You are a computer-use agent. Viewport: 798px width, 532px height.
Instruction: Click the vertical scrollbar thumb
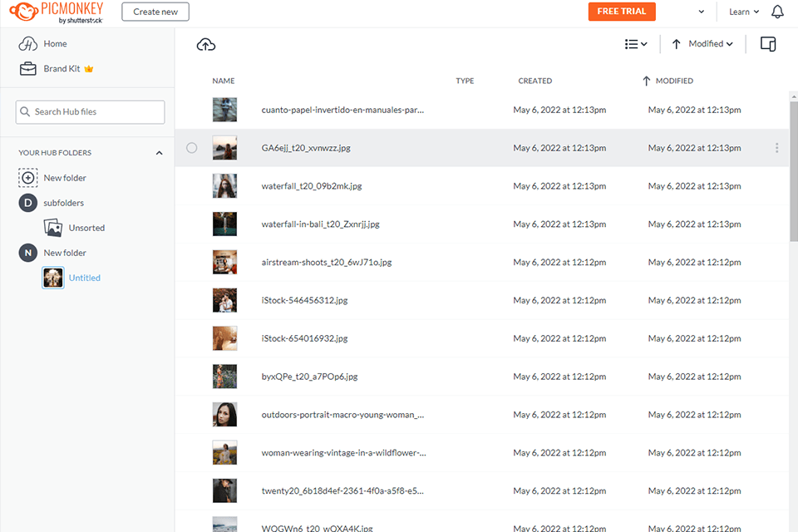point(793,170)
